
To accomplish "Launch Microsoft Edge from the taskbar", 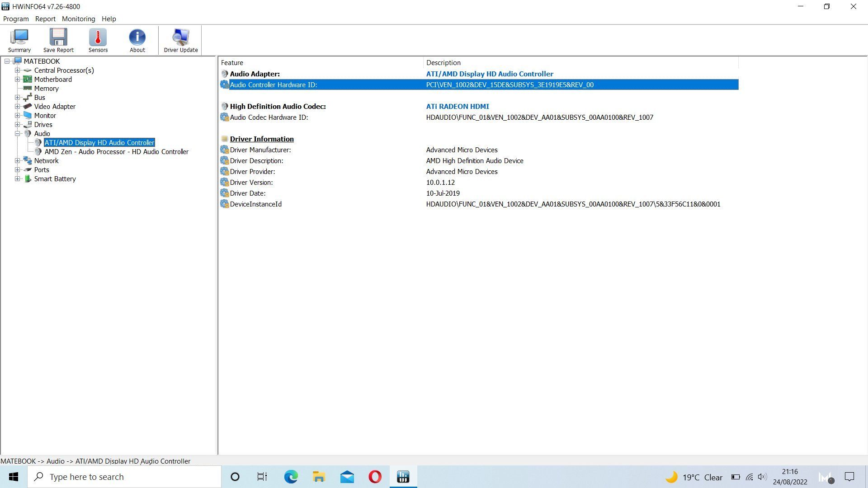I will pyautogui.click(x=291, y=477).
